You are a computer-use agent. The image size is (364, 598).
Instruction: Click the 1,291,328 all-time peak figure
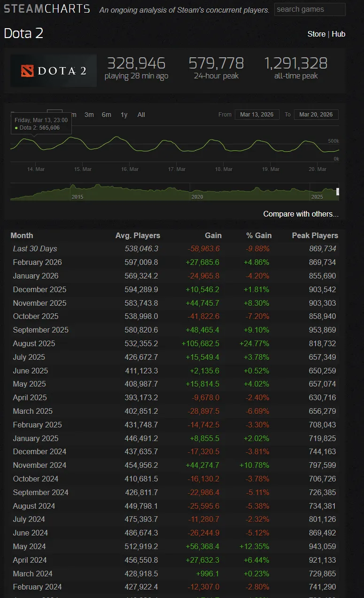click(x=296, y=63)
